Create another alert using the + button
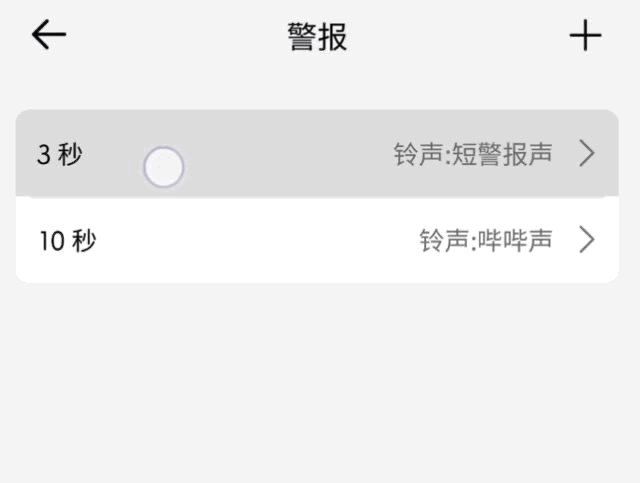 coord(585,36)
